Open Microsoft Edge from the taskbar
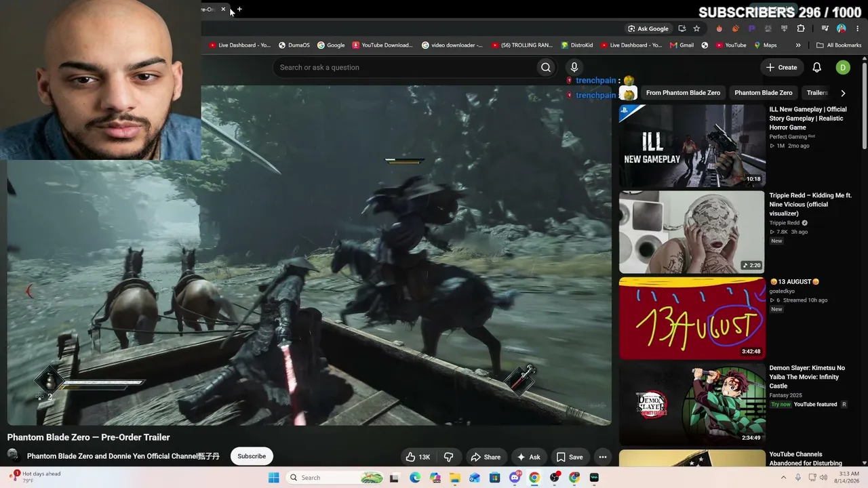 coord(415,478)
